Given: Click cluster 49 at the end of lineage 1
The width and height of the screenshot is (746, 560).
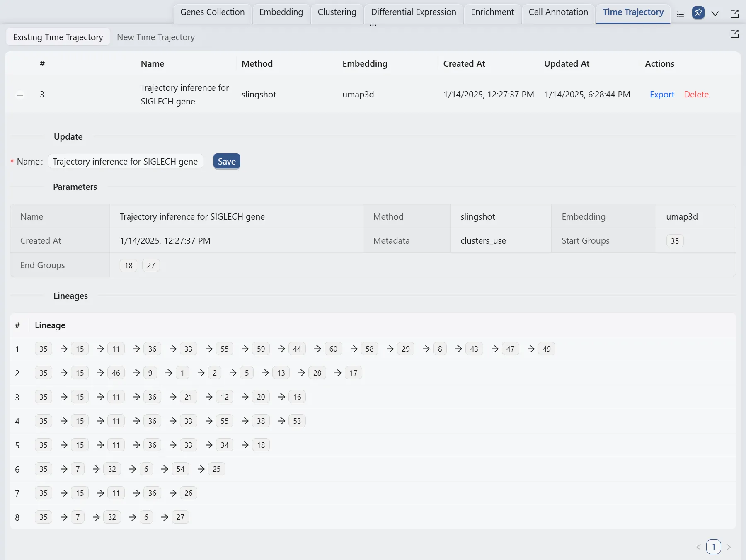Looking at the screenshot, I should pyautogui.click(x=546, y=349).
